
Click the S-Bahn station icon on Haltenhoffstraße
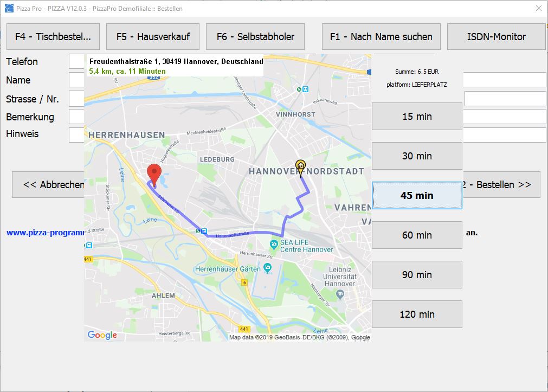201,231
